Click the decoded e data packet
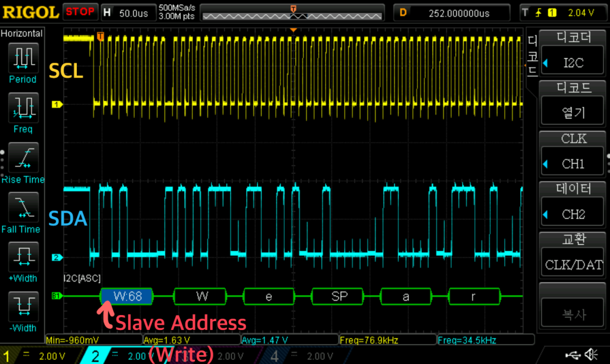 coord(269,296)
